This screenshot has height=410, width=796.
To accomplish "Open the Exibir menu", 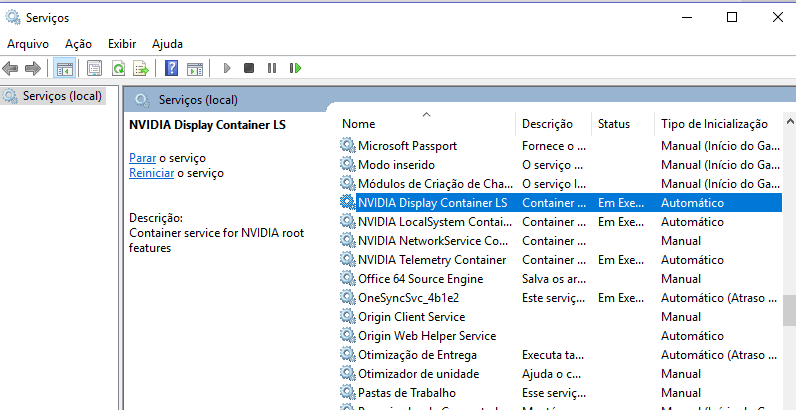I will pos(122,44).
